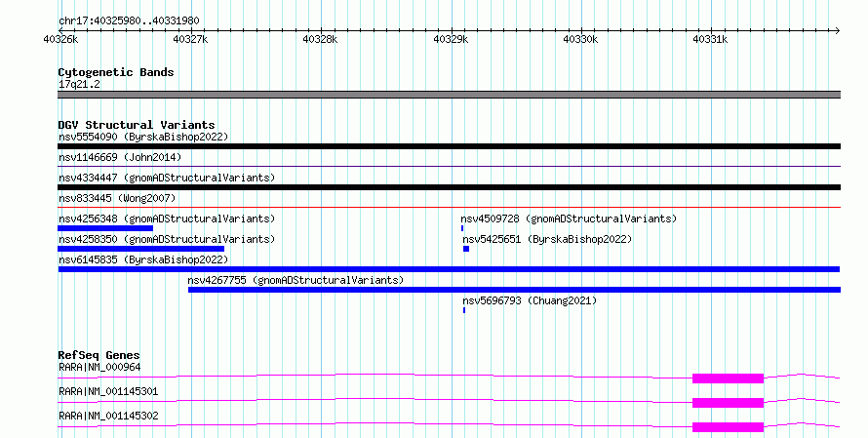This screenshot has height=438, width=868.
Task: Click the ruler's right arrowhead
Action: click(x=837, y=30)
